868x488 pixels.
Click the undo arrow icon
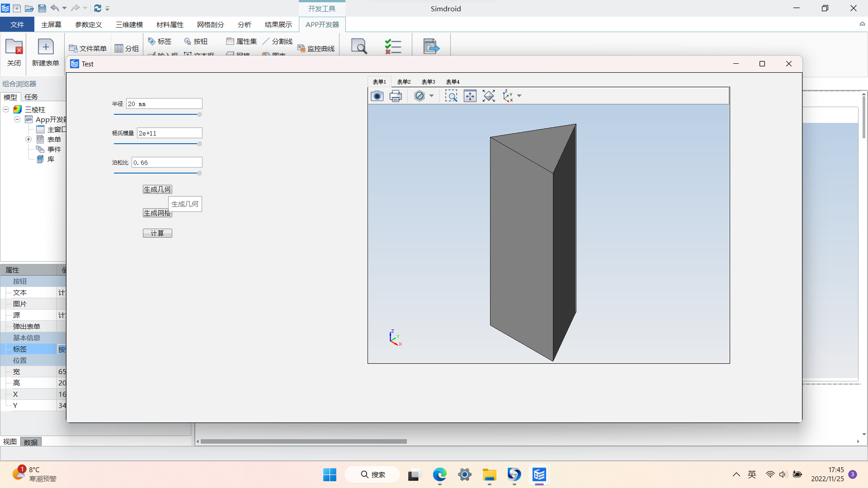(54, 8)
